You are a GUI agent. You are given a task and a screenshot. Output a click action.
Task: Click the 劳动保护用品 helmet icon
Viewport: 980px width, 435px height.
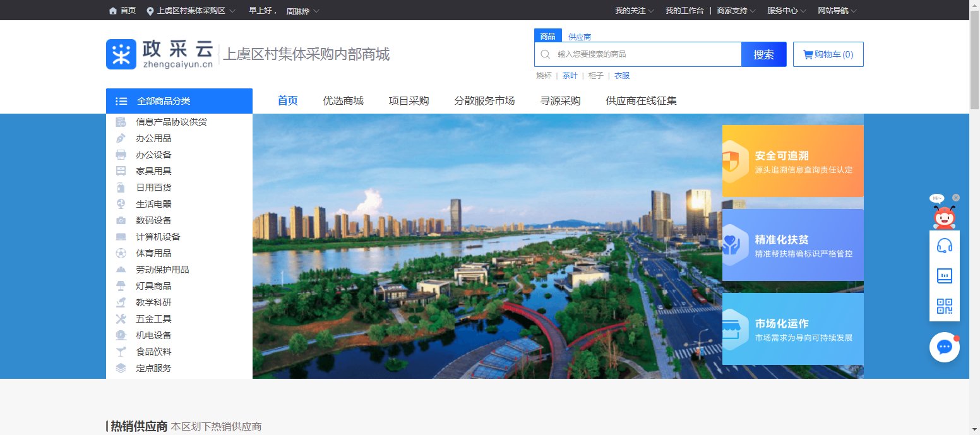[121, 270]
